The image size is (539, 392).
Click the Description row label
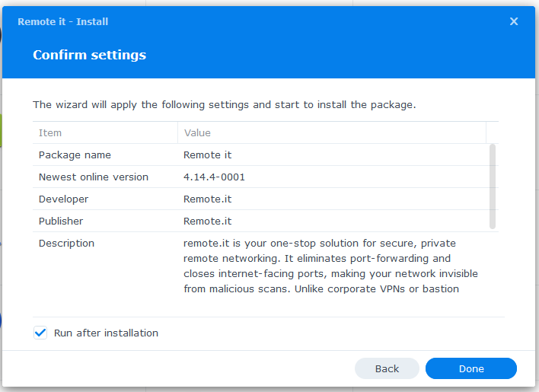point(66,244)
